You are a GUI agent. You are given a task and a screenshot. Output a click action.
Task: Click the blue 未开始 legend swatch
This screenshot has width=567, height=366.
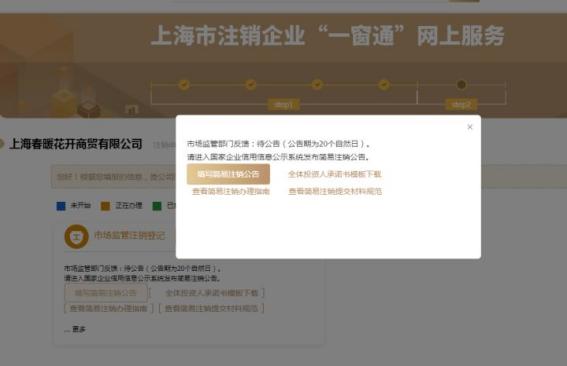pos(61,206)
